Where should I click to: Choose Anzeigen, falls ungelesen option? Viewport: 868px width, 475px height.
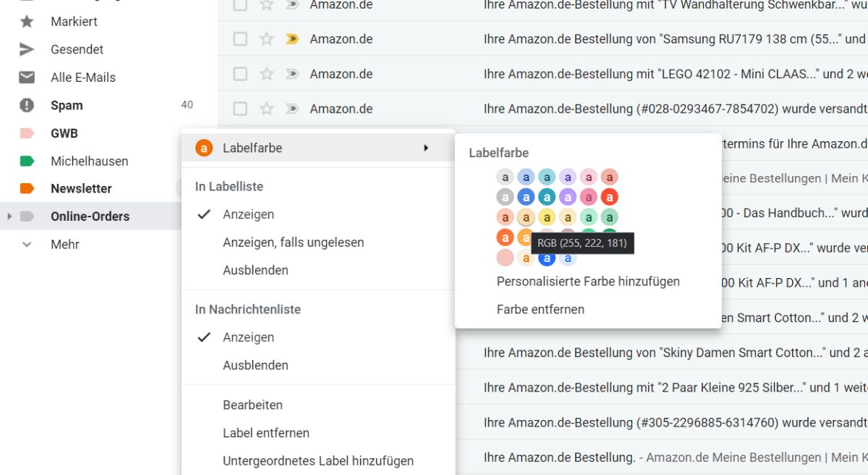click(293, 243)
